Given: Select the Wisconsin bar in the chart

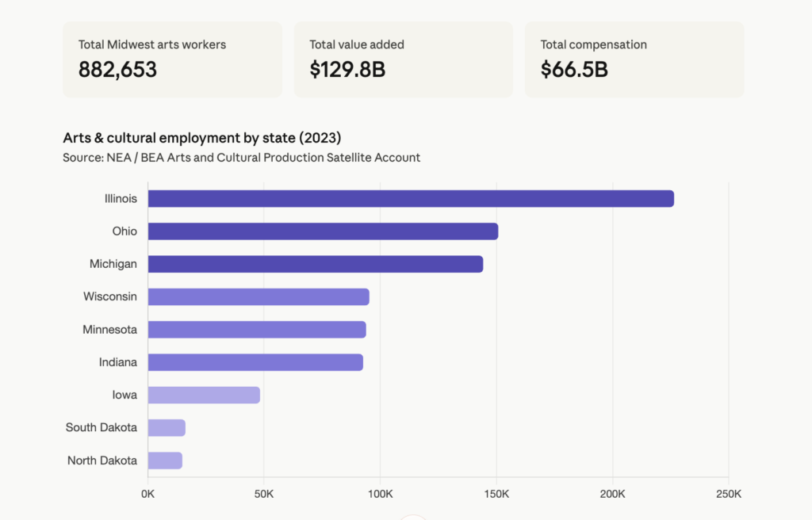Looking at the screenshot, I should [x=259, y=297].
